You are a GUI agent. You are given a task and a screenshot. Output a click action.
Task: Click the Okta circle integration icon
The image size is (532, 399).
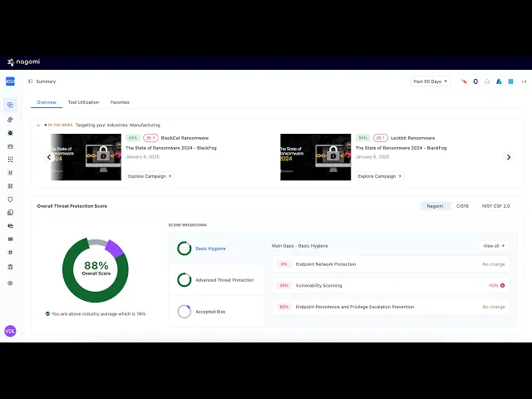[475, 81]
